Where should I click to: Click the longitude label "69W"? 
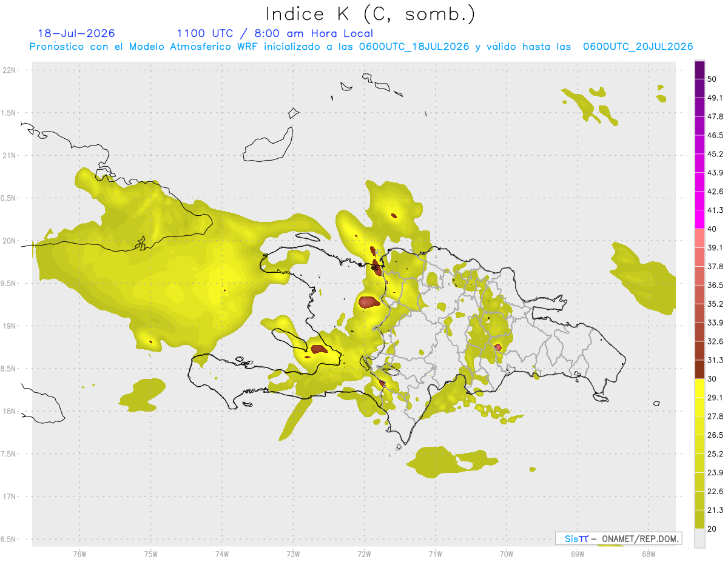pos(578,554)
